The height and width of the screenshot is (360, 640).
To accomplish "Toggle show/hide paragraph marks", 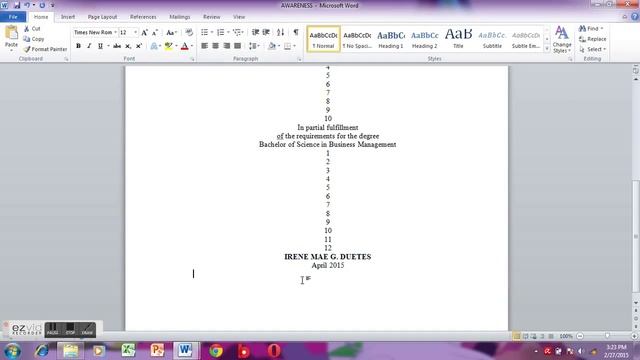I will point(296,32).
